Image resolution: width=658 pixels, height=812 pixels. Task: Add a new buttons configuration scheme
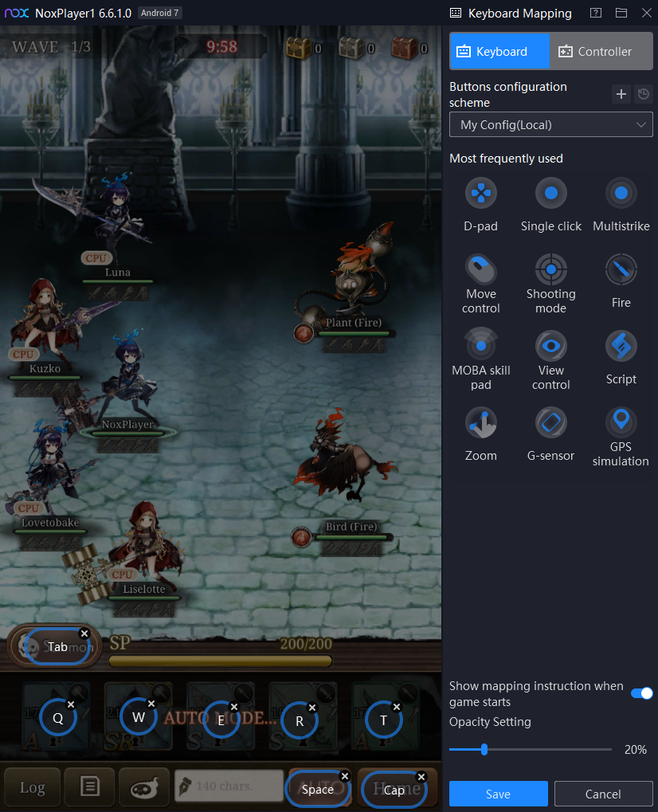point(621,94)
